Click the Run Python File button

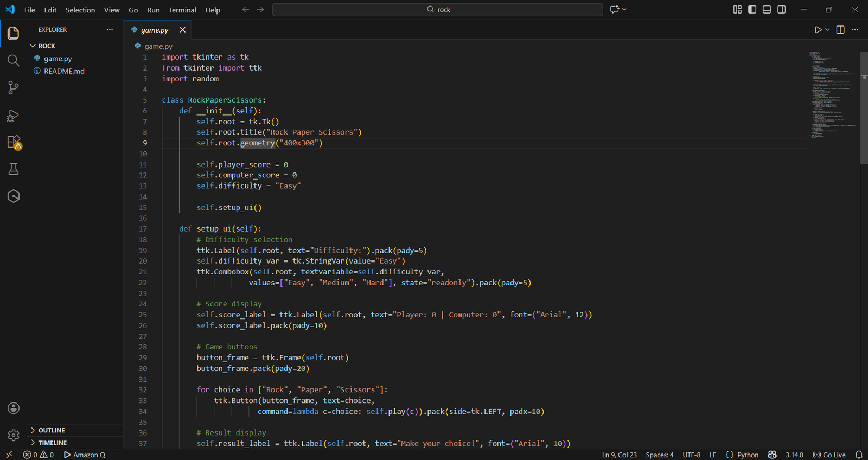(x=818, y=30)
